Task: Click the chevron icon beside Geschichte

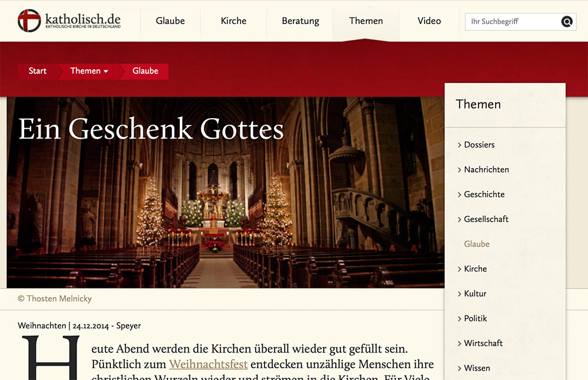Action: [459, 194]
